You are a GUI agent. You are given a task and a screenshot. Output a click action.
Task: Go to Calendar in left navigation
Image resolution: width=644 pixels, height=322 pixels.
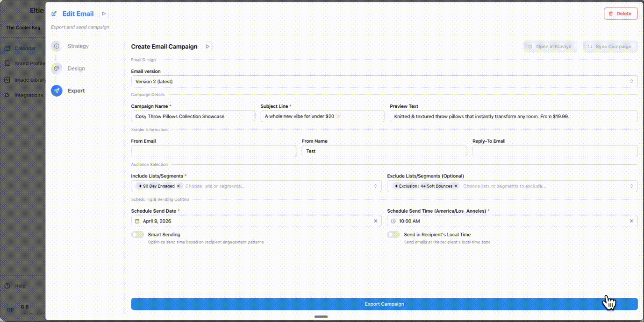(x=24, y=48)
